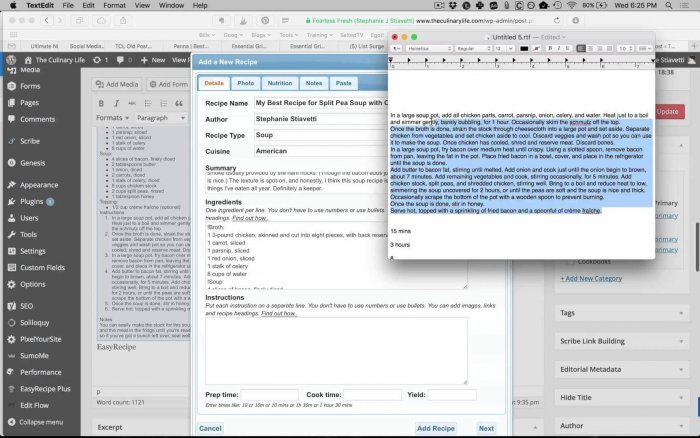
Task: Open The Culinary Life site home
Action: click(54, 60)
